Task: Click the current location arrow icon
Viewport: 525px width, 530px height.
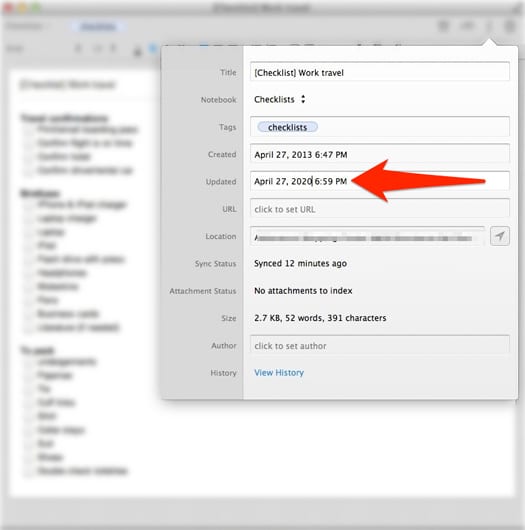Action: [500, 236]
